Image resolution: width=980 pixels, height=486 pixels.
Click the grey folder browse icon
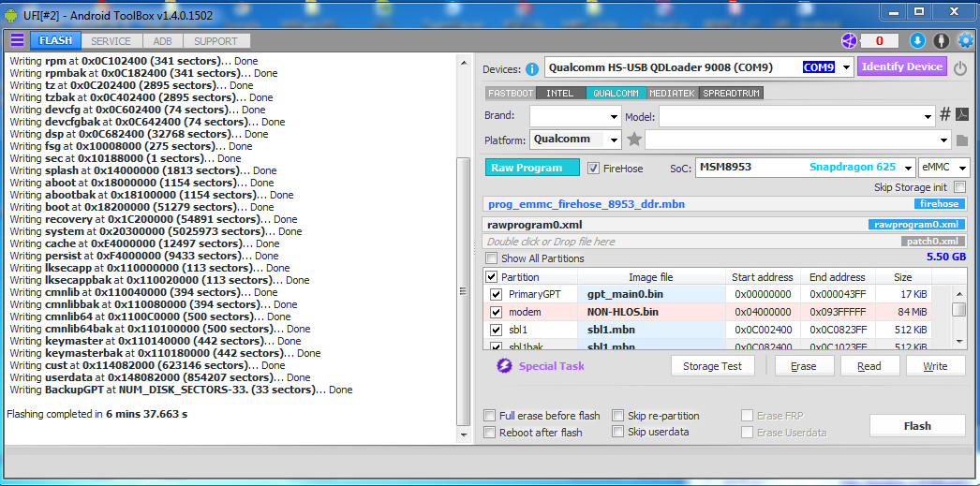(961, 140)
